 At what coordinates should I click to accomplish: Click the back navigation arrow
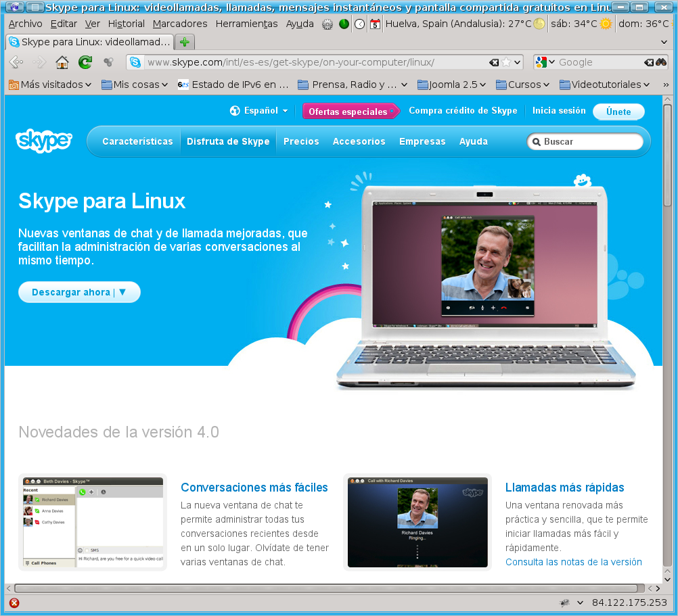(x=16, y=63)
